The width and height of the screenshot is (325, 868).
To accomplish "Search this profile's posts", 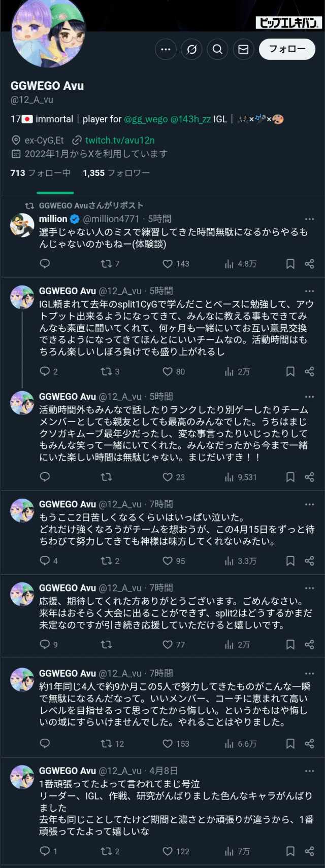I will coord(217,49).
